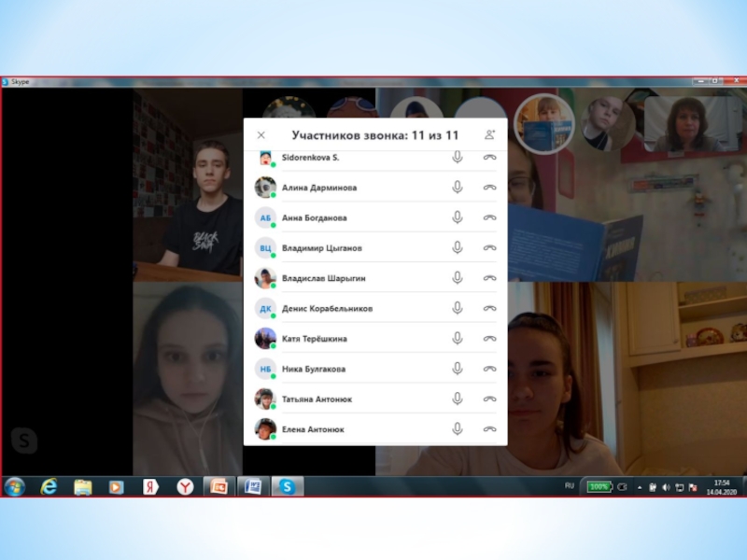Click the hang-up icon beside Елена Антонюк
The image size is (747, 560).
489,429
